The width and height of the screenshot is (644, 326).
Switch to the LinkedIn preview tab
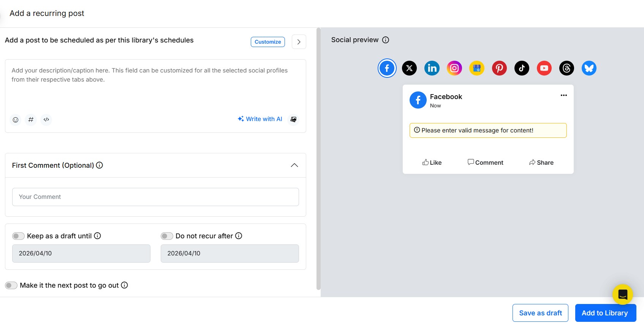pyautogui.click(x=432, y=68)
